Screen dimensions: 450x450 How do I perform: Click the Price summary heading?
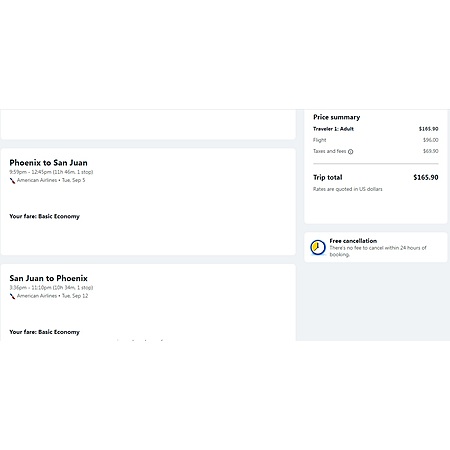337,117
